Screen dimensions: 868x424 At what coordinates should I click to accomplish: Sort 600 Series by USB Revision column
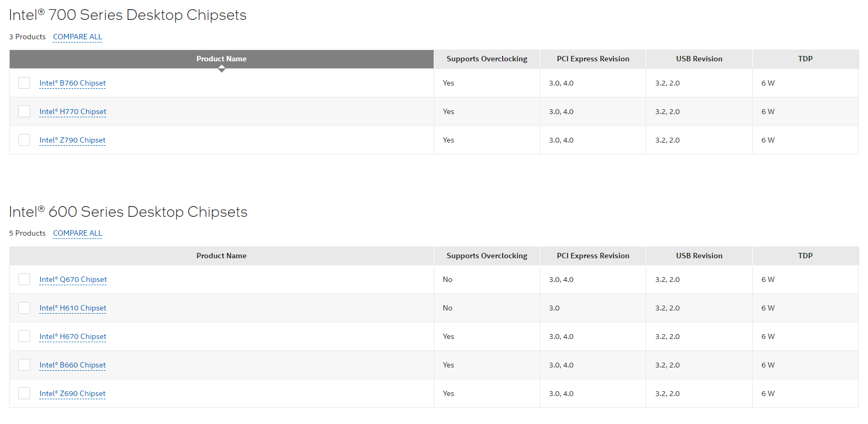[699, 256]
